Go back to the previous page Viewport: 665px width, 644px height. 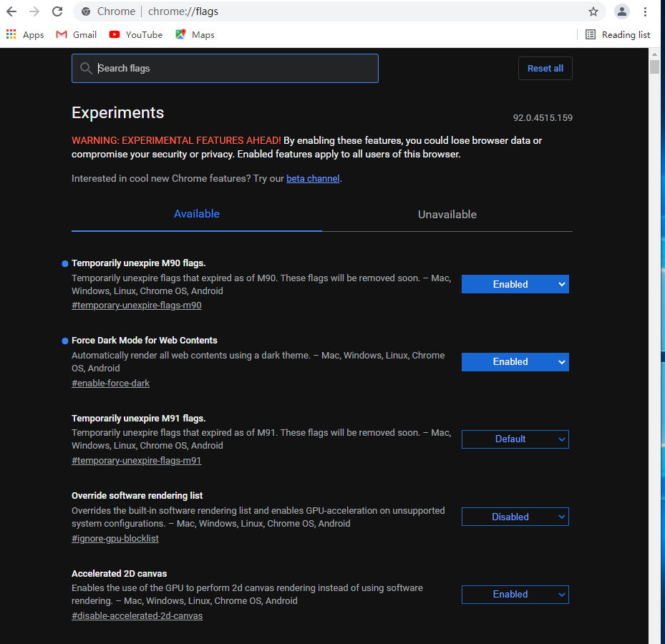(11, 11)
